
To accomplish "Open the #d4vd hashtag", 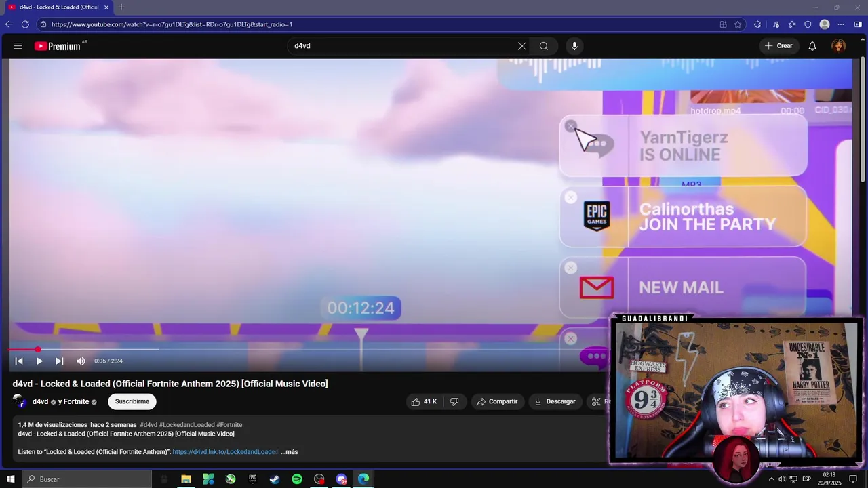I will click(149, 425).
